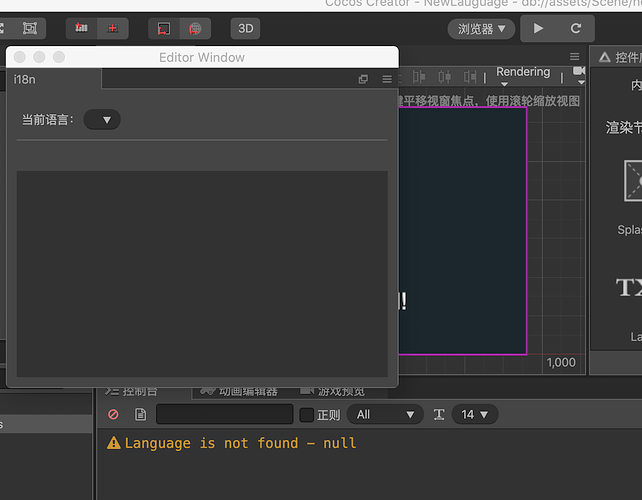Viewport: 642px width, 500px height.
Task: Open the 浏览器 preview platform dropdown
Action: click(x=481, y=29)
